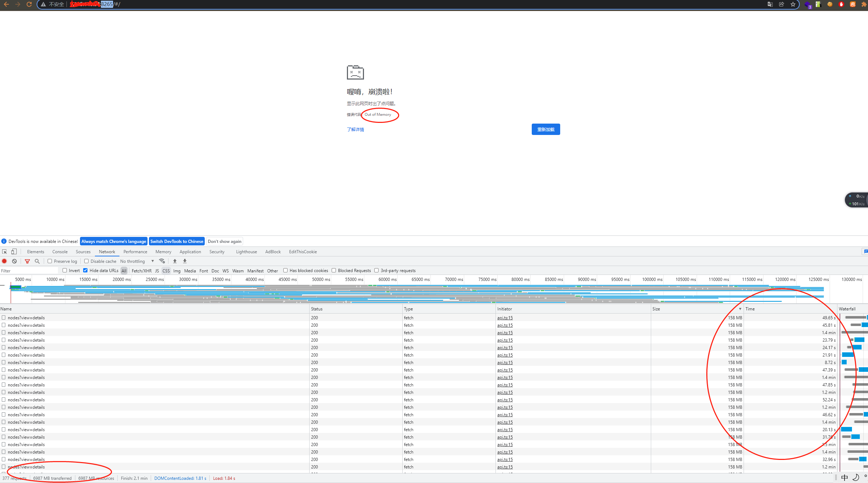Open the Time column sort arrow
The image size is (868, 483).
pyautogui.click(x=740, y=309)
